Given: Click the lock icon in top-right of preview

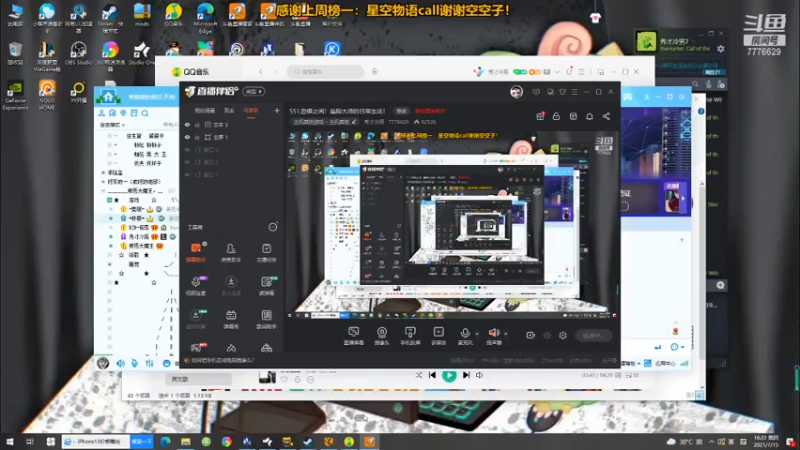Looking at the screenshot, I should (x=556, y=116).
